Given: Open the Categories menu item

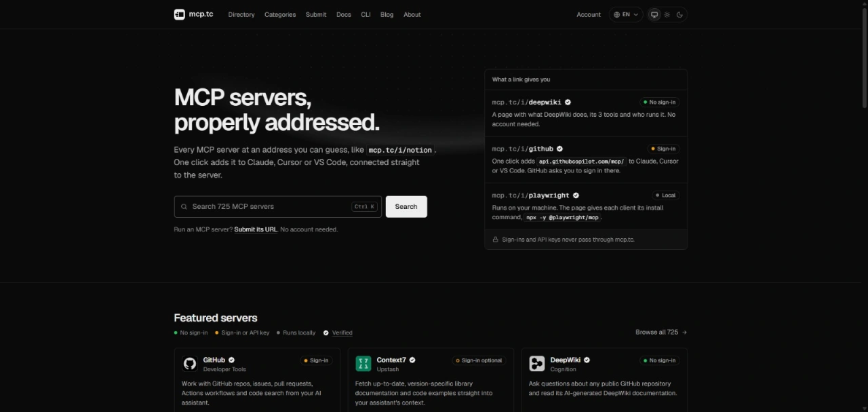Looking at the screenshot, I should click(280, 14).
